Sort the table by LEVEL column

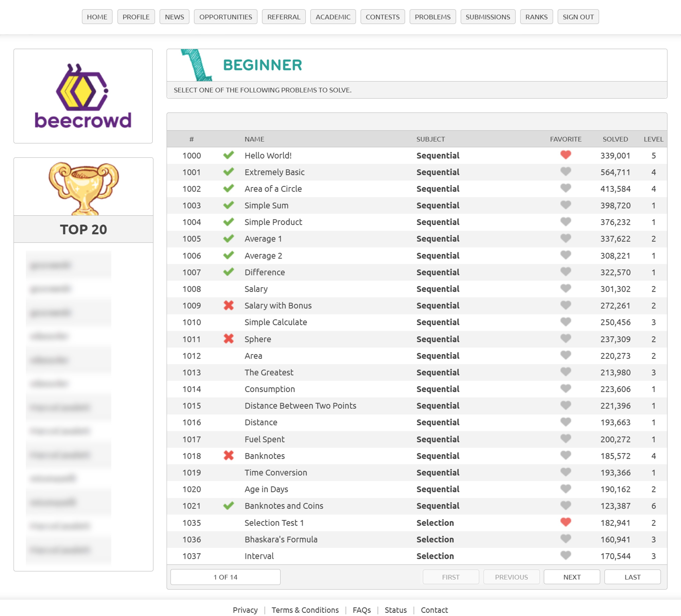pos(653,139)
